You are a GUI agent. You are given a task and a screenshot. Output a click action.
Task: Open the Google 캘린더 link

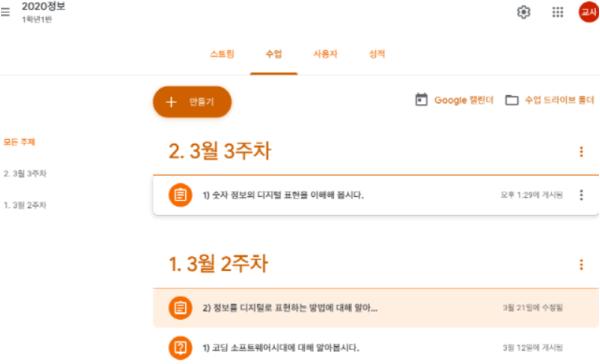[x=464, y=100]
